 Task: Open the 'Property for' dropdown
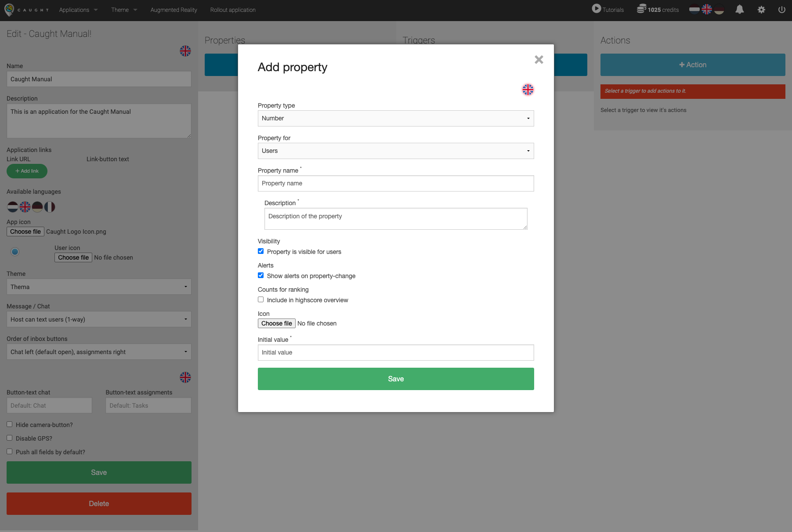pyautogui.click(x=395, y=151)
